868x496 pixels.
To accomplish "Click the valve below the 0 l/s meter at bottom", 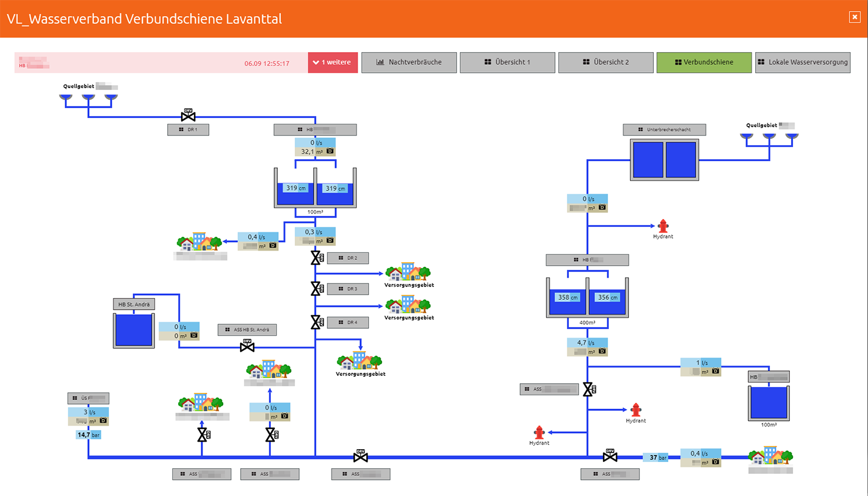I will [271, 435].
